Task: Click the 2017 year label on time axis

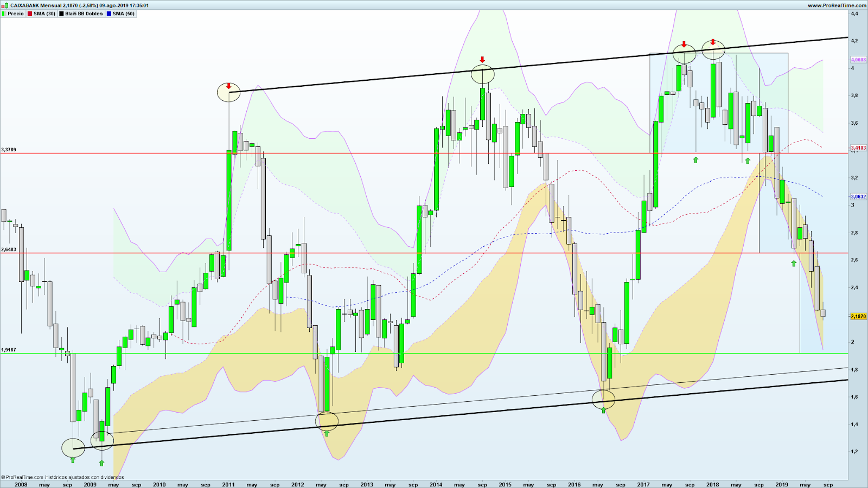Action: (643, 485)
